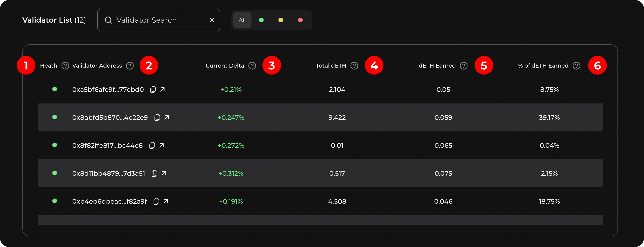Click the search magnifier icon
Screen dimensions: 644x247
point(108,20)
